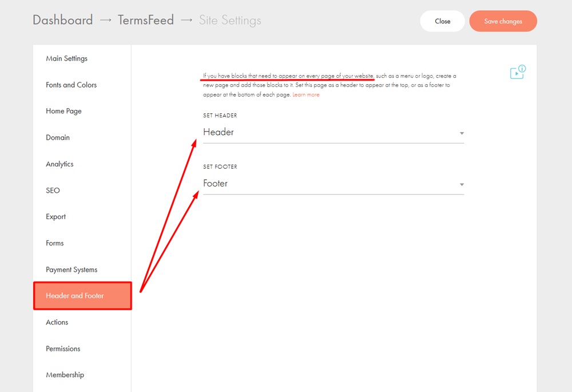Open Actions settings
The width and height of the screenshot is (572, 392).
coord(57,322)
